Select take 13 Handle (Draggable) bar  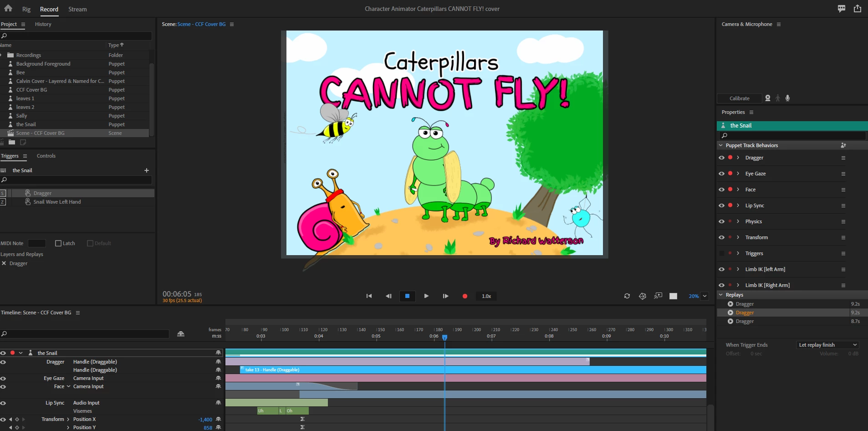tap(473, 370)
